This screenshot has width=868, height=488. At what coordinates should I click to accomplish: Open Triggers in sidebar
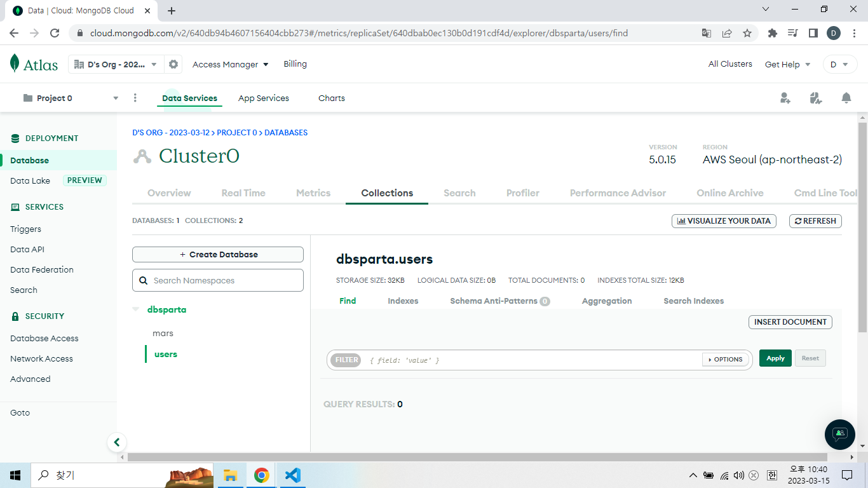click(x=25, y=229)
